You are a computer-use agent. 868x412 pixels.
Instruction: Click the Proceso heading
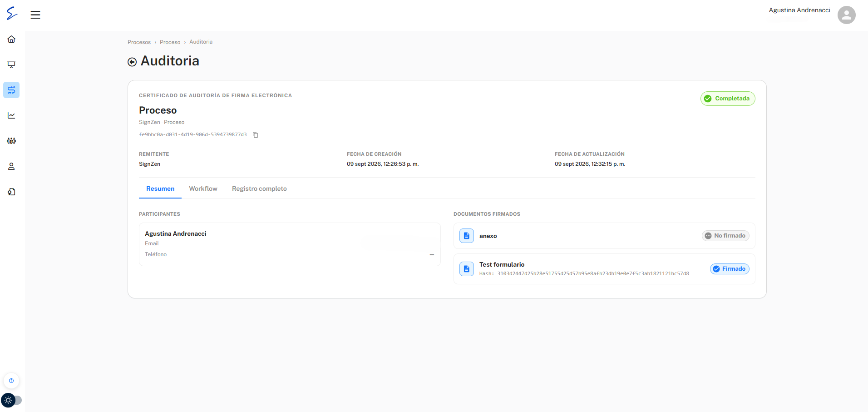[x=158, y=110]
